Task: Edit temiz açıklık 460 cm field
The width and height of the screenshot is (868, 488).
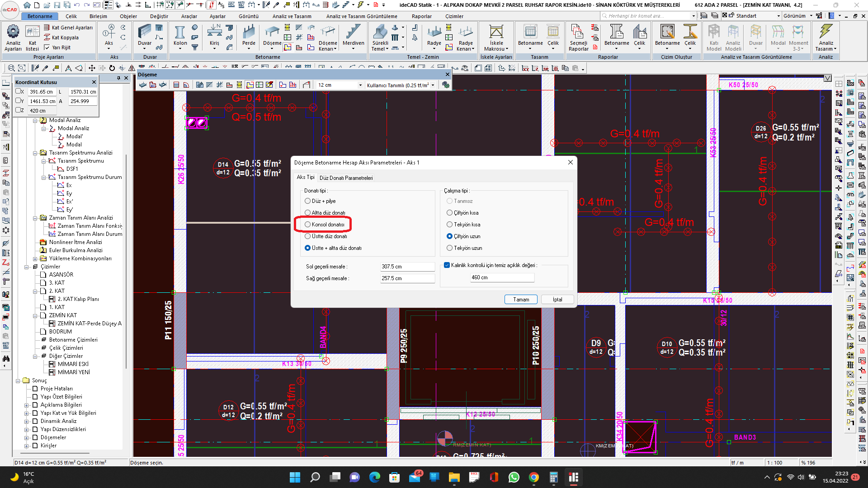Action: (x=502, y=277)
